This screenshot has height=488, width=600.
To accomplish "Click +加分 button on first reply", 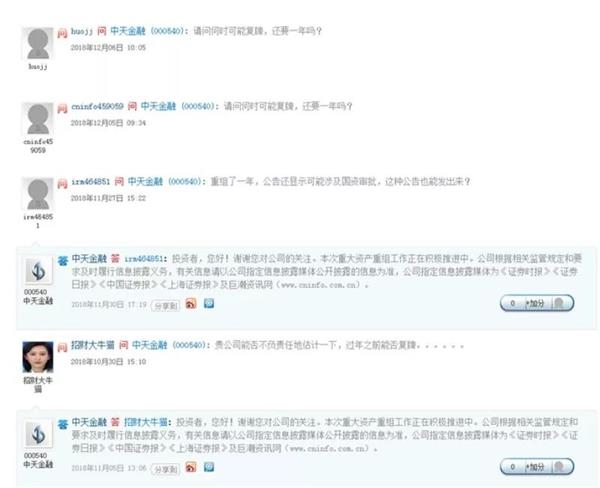I will [536, 303].
